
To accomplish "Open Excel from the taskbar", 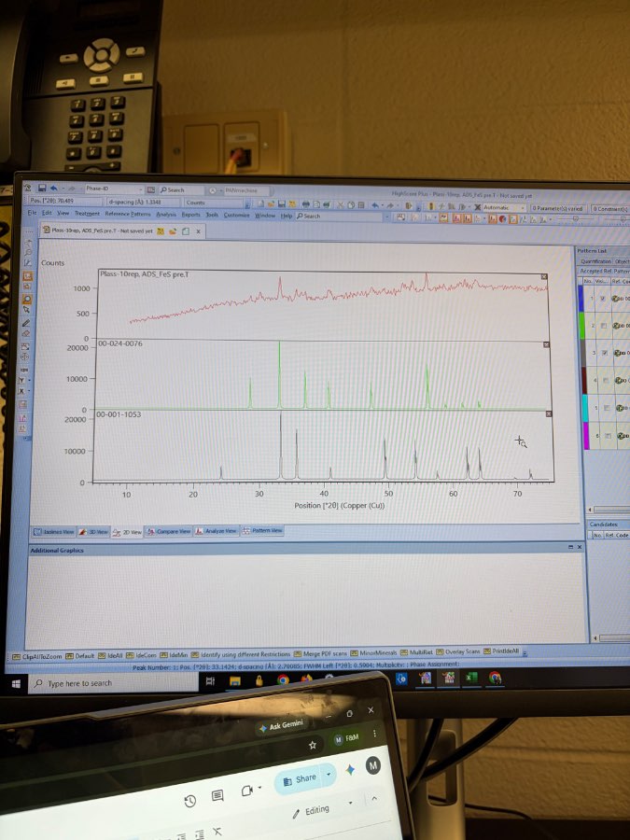I will tap(471, 678).
